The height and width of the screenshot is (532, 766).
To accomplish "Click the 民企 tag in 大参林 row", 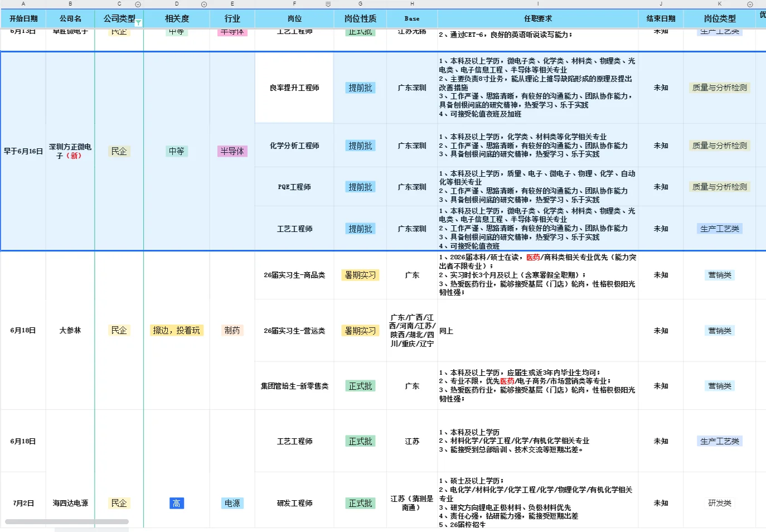I will tap(119, 330).
